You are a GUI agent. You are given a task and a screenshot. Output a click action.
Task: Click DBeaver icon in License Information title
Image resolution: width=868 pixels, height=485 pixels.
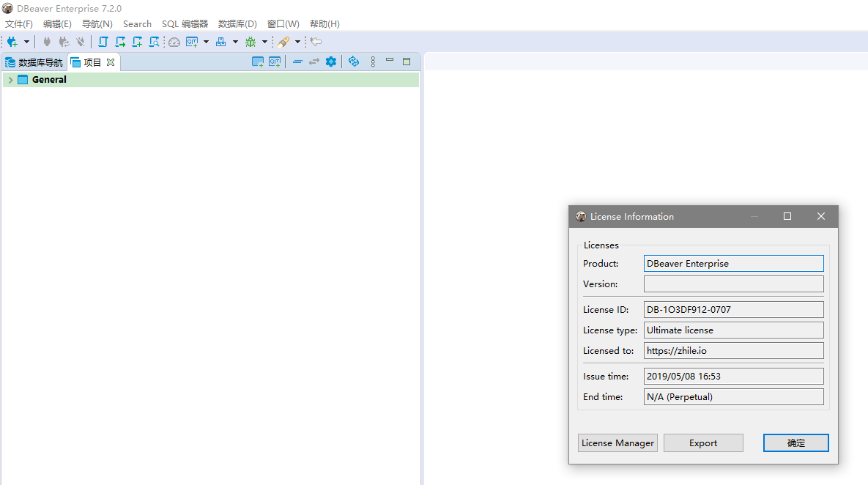[581, 216]
